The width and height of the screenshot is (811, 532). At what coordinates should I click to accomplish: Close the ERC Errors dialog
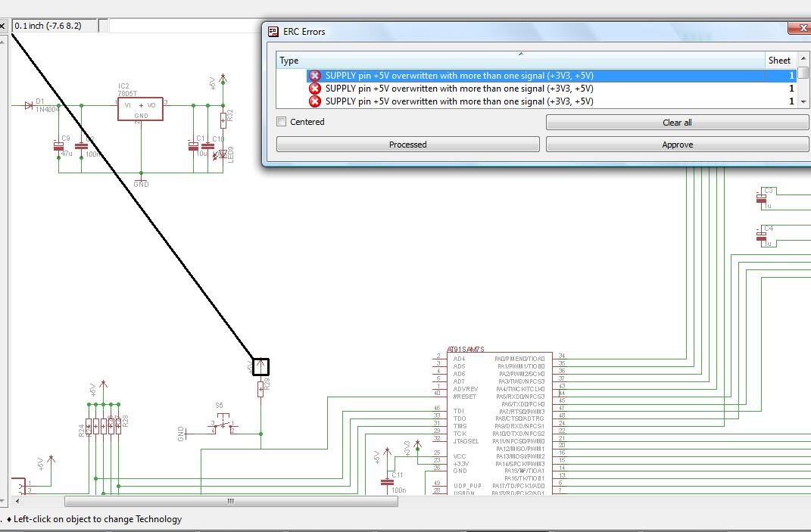pyautogui.click(x=800, y=27)
